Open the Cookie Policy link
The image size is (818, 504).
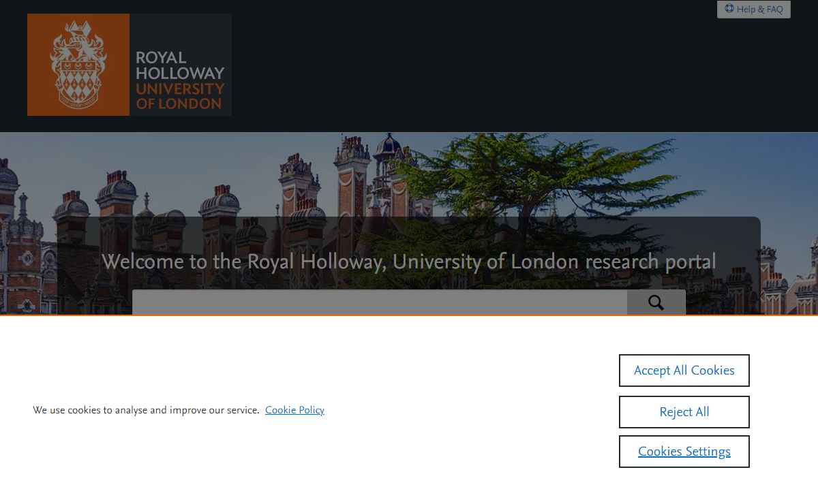(294, 410)
